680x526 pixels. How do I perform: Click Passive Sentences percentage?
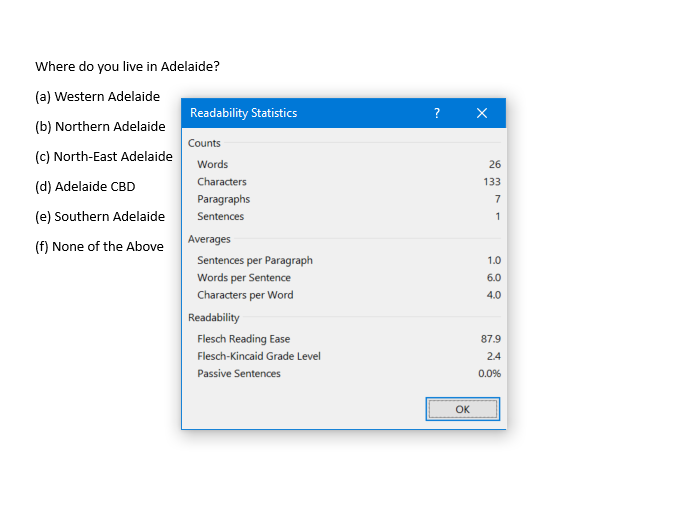(490, 373)
